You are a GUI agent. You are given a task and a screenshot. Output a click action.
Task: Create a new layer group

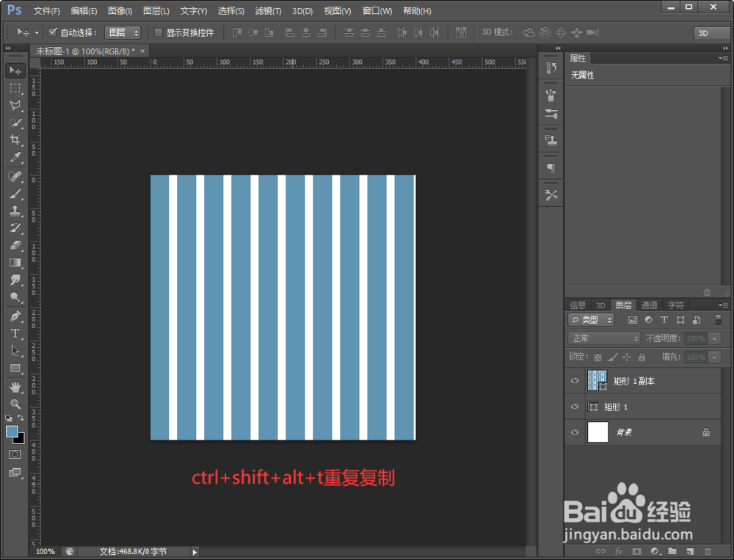point(672,551)
